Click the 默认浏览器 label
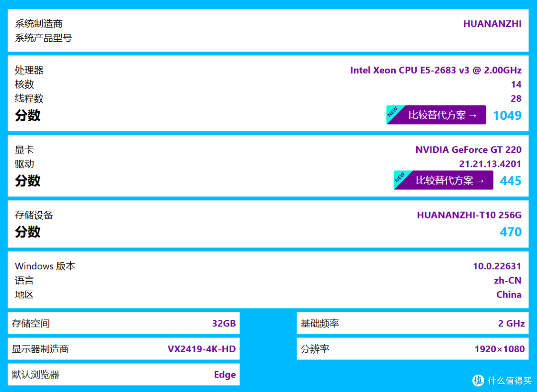 point(36,375)
